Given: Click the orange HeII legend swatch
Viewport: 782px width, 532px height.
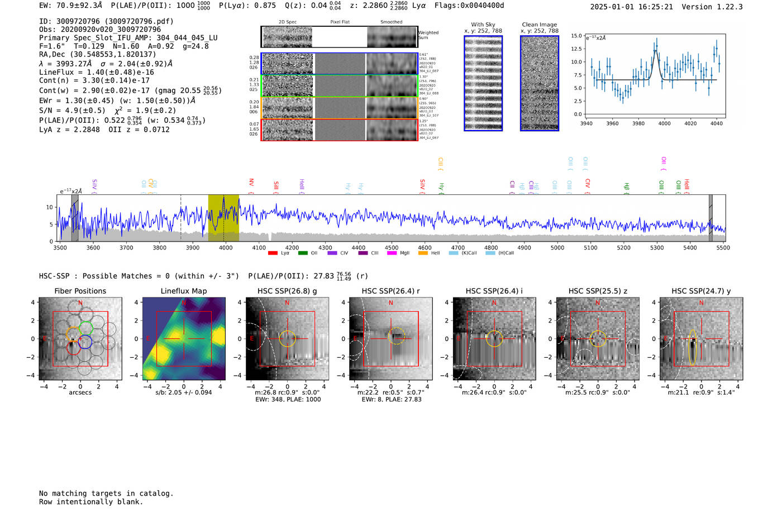Looking at the screenshot, I should [423, 253].
